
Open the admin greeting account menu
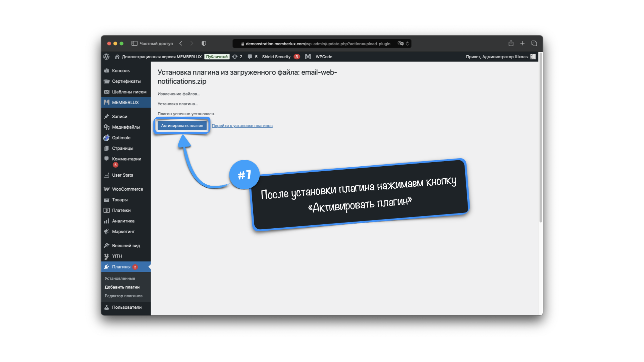(497, 57)
